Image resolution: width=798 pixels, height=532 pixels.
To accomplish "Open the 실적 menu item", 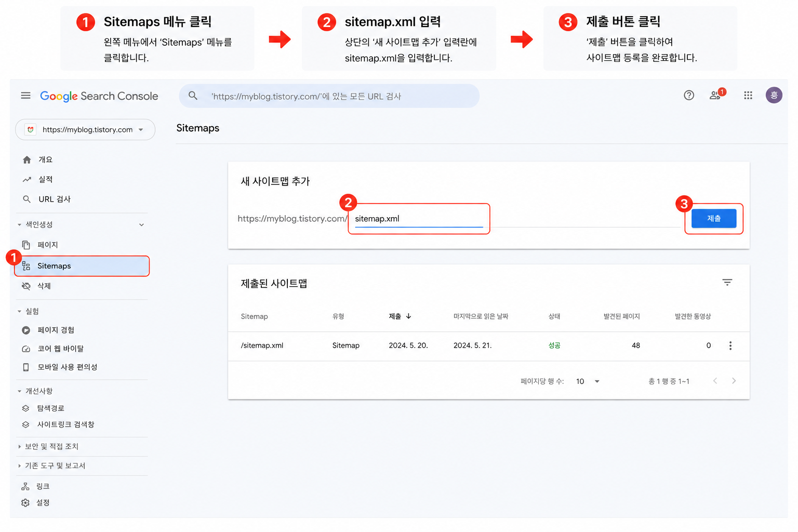I will pos(46,180).
